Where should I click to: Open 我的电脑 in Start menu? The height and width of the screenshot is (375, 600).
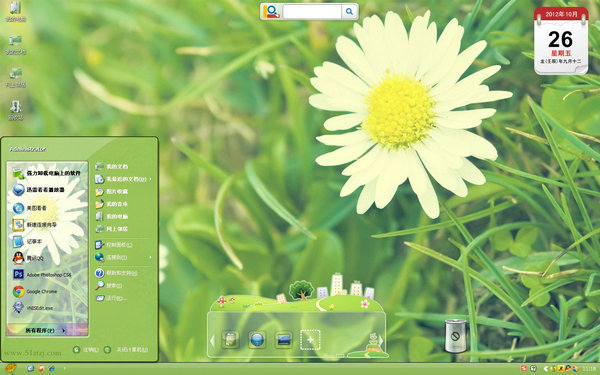click(x=111, y=217)
